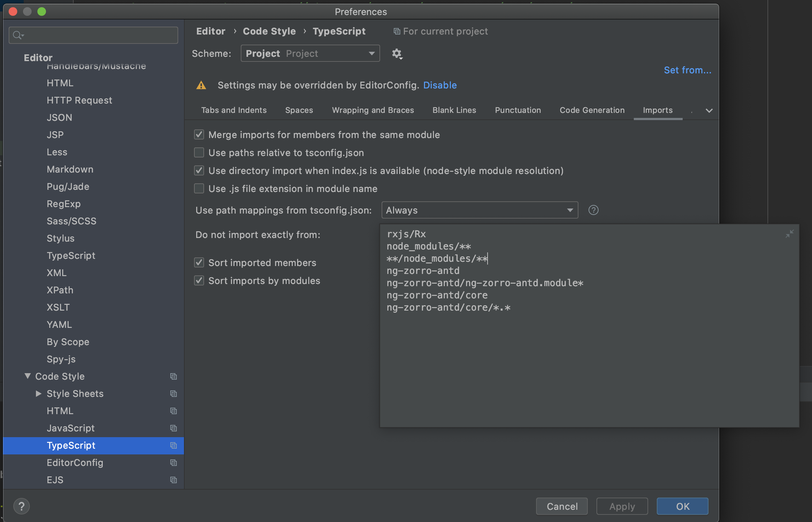This screenshot has width=812, height=522.
Task: Click the help icon next to the Always dropdown
Action: tap(593, 210)
